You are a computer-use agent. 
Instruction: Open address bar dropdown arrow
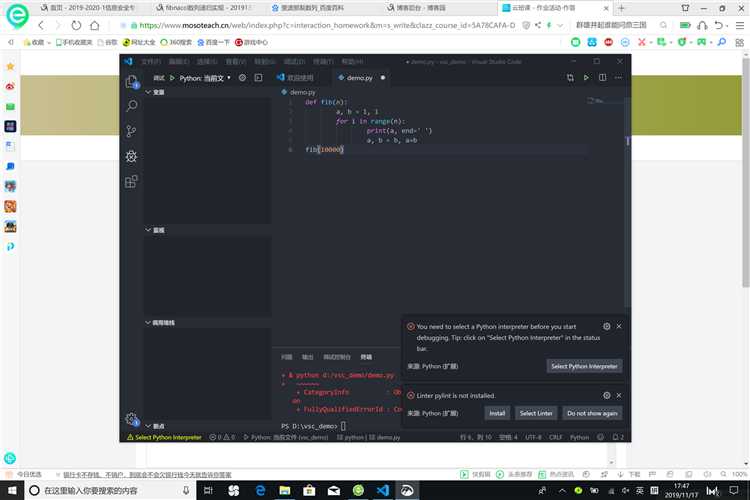tap(560, 25)
